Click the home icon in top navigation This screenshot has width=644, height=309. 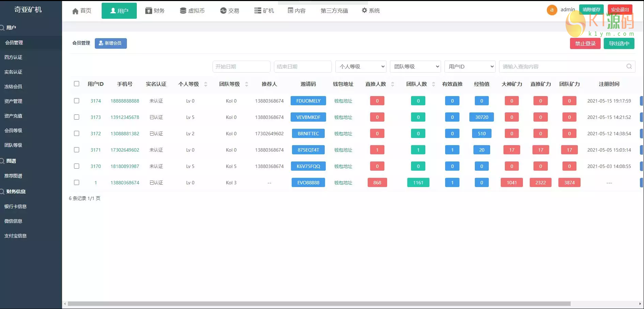click(75, 11)
